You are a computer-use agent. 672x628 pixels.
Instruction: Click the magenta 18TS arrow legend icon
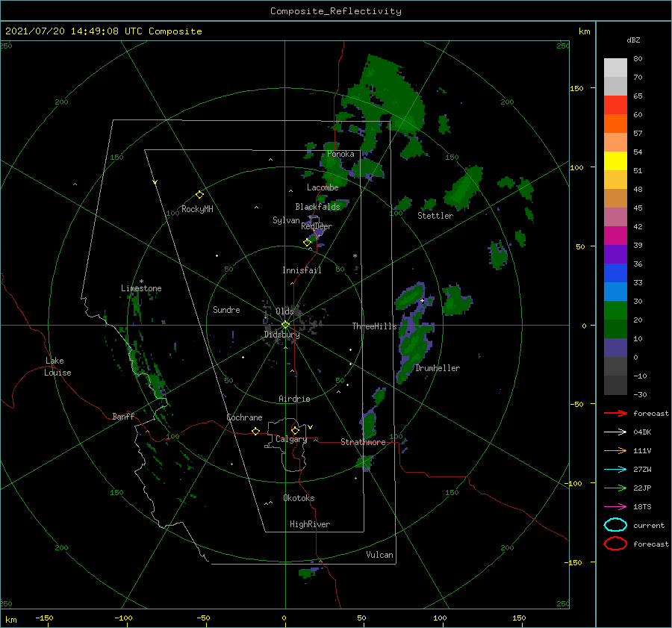pyautogui.click(x=615, y=507)
